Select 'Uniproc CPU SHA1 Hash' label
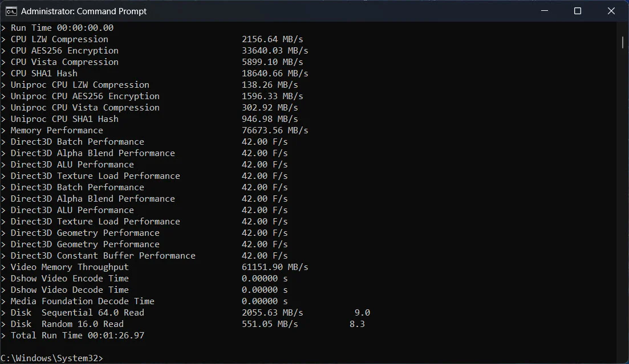 64,119
